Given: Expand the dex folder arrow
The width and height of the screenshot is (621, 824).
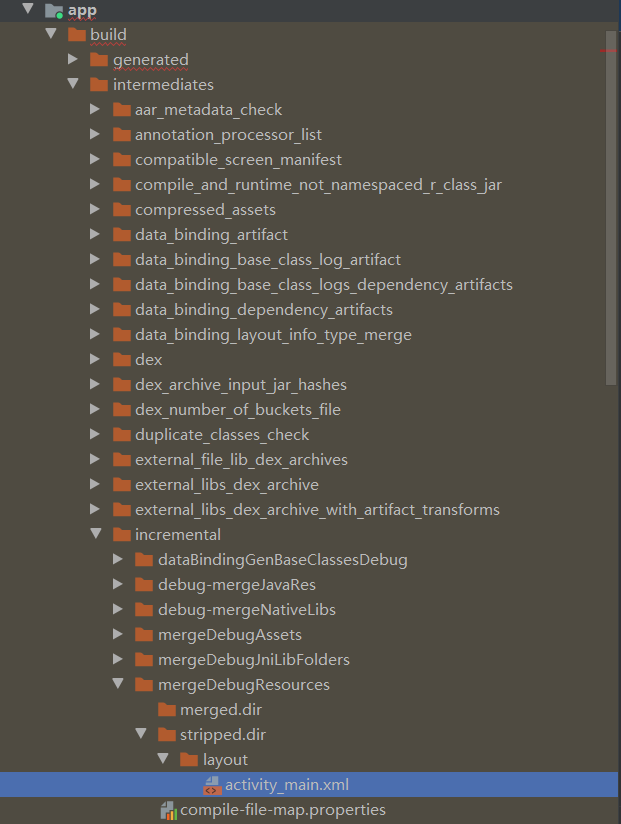Looking at the screenshot, I should 95,359.
